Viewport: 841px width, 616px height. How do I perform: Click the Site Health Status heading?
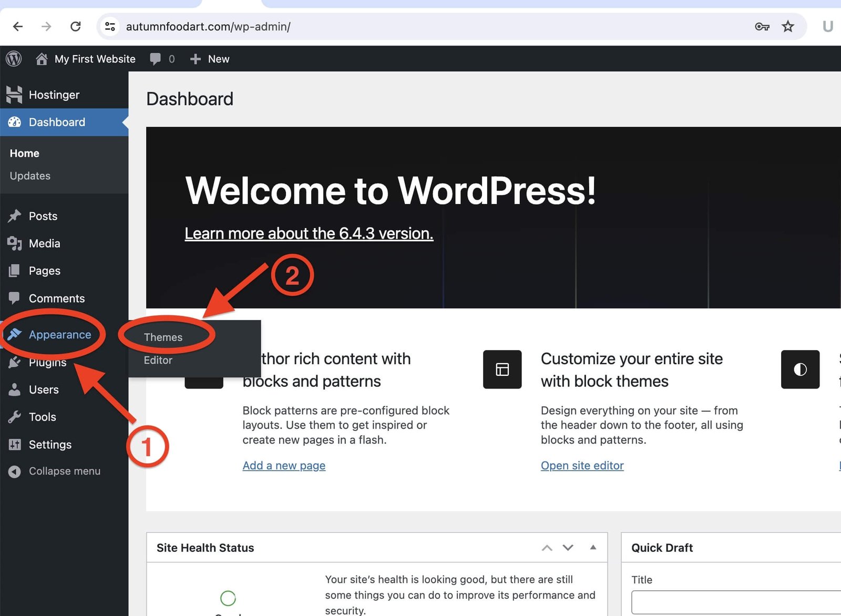[206, 548]
